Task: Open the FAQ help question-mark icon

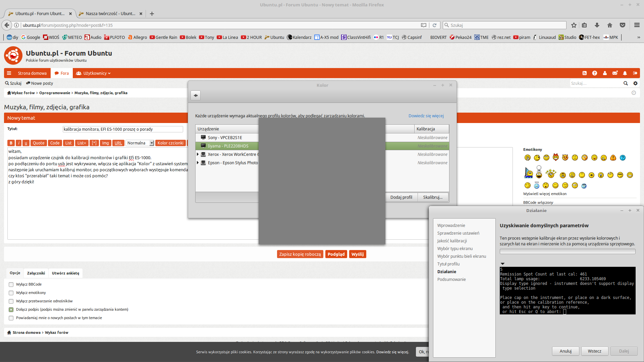Action: point(595,73)
